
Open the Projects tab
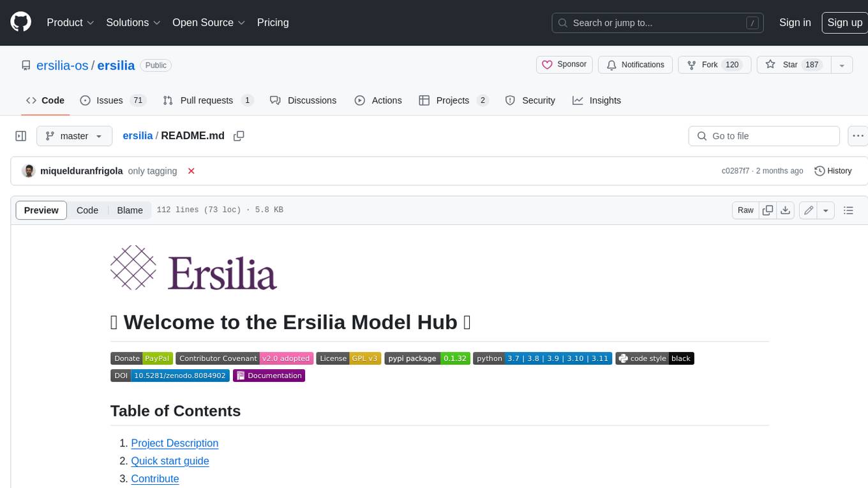[x=454, y=100]
